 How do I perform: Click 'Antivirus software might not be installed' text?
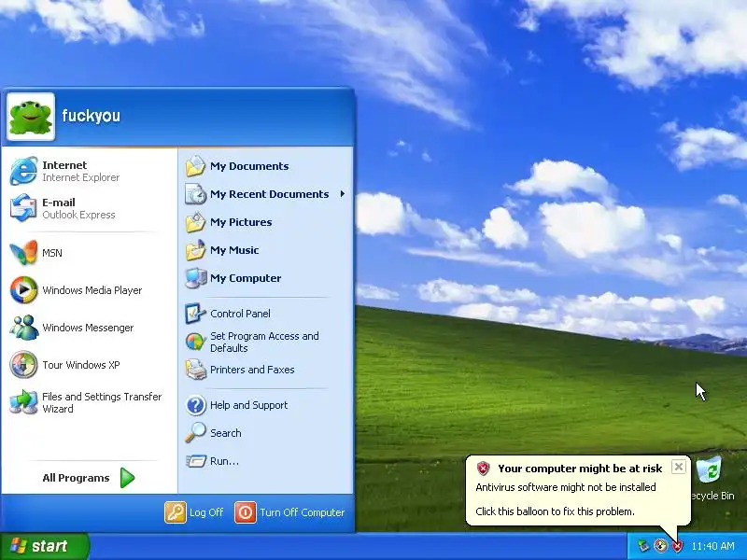click(566, 487)
